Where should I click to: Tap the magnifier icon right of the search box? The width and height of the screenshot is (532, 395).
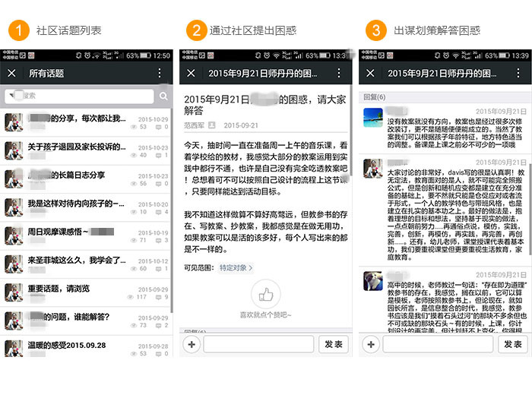(x=163, y=96)
